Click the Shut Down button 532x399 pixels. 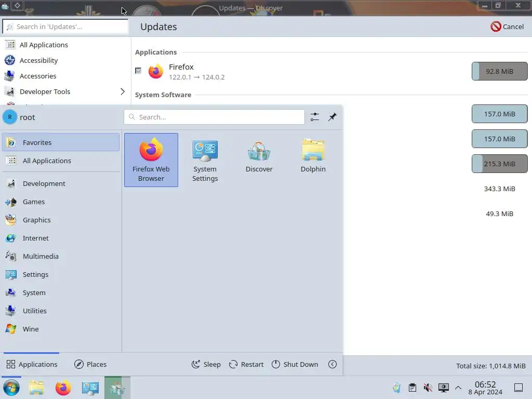pos(295,364)
